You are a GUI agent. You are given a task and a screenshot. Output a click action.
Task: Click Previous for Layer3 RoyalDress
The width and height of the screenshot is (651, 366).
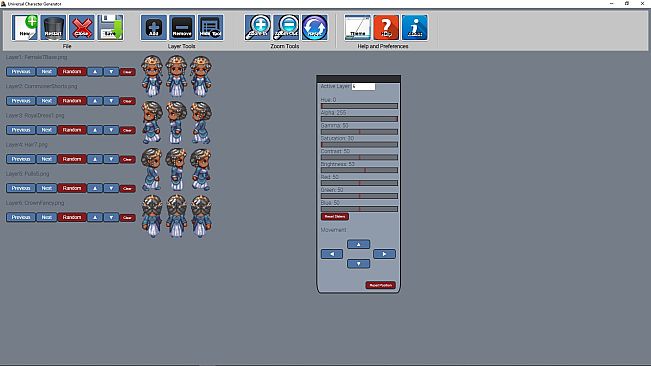[x=21, y=130]
